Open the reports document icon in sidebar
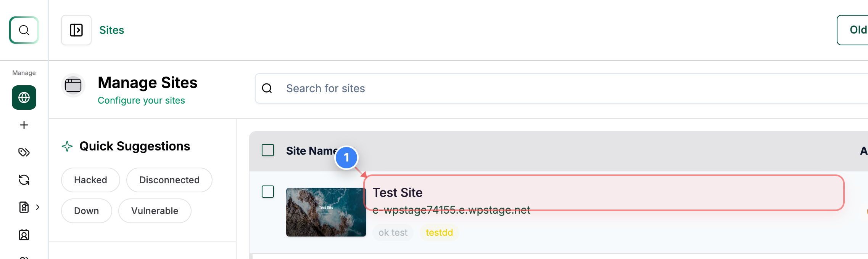 (x=24, y=208)
